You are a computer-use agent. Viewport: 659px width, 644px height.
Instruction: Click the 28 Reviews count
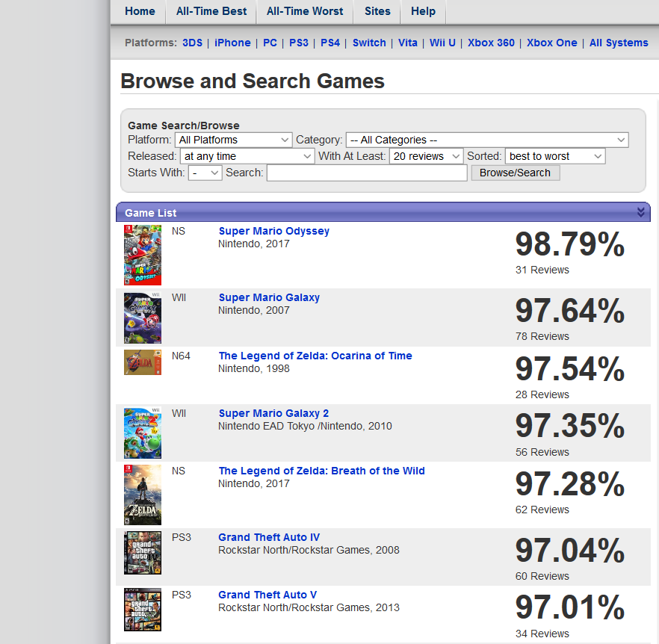tap(542, 394)
